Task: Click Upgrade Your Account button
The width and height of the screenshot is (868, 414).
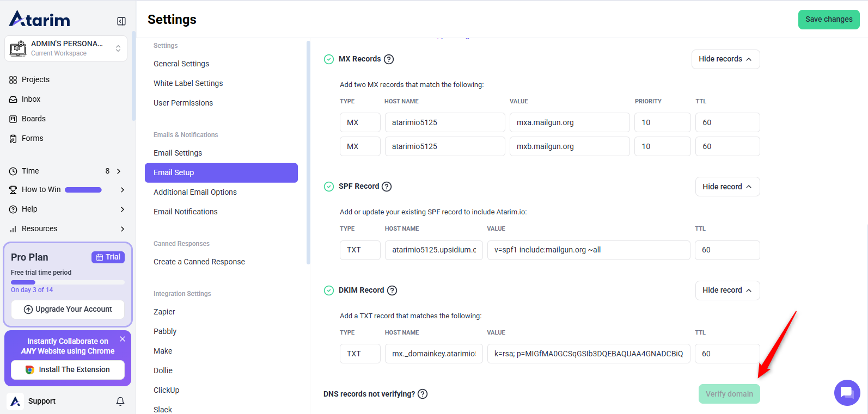Action: tap(68, 310)
